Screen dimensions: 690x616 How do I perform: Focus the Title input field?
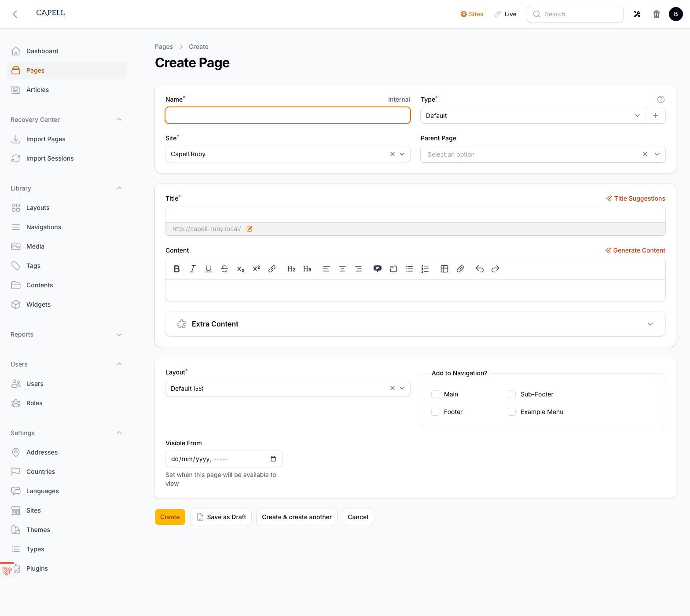pyautogui.click(x=415, y=214)
